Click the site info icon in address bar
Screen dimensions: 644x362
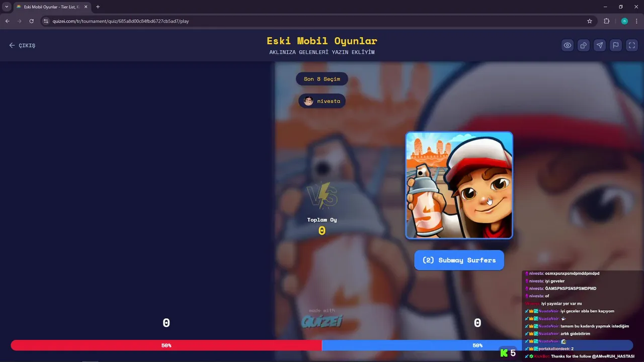coord(46,21)
